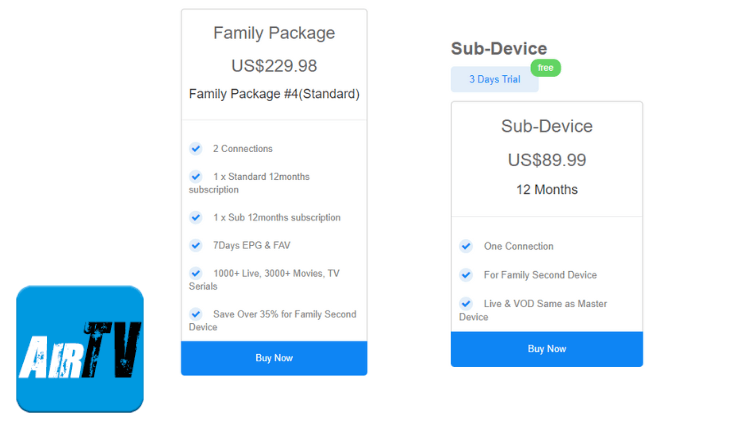Click the US$229.98 price
This screenshot has width=750, height=422.
tap(274, 66)
